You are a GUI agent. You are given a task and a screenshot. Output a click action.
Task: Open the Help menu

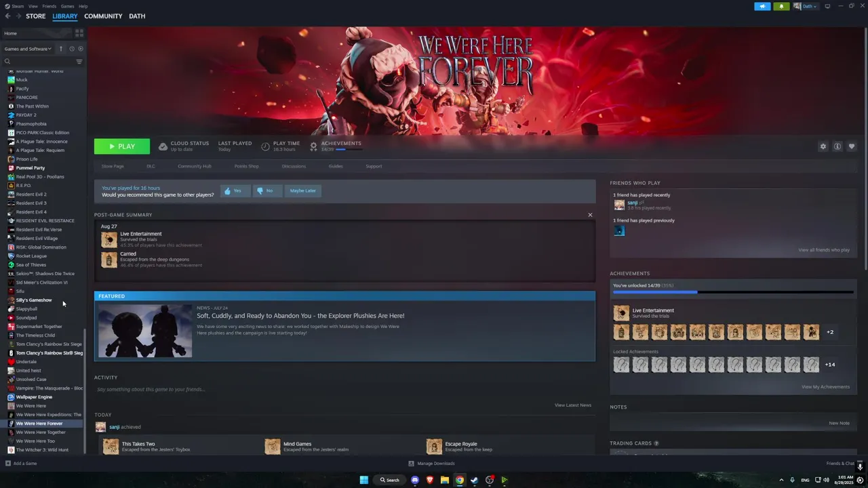(83, 6)
